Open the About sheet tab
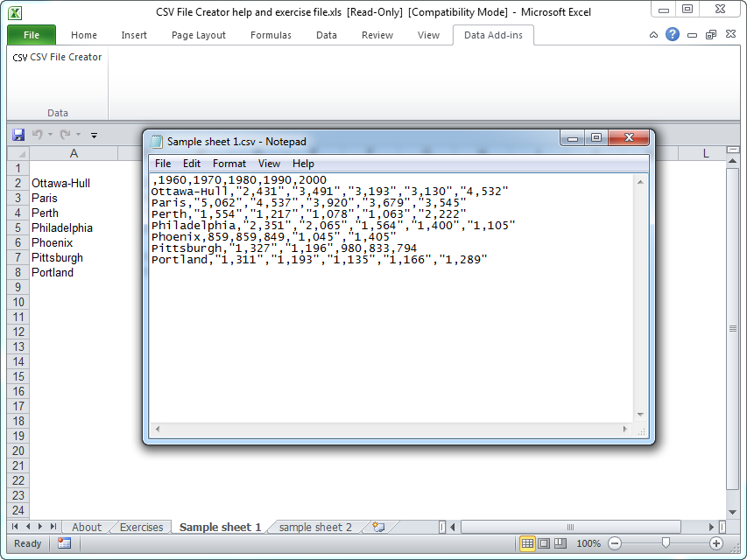This screenshot has height=560, width=747. click(87, 527)
